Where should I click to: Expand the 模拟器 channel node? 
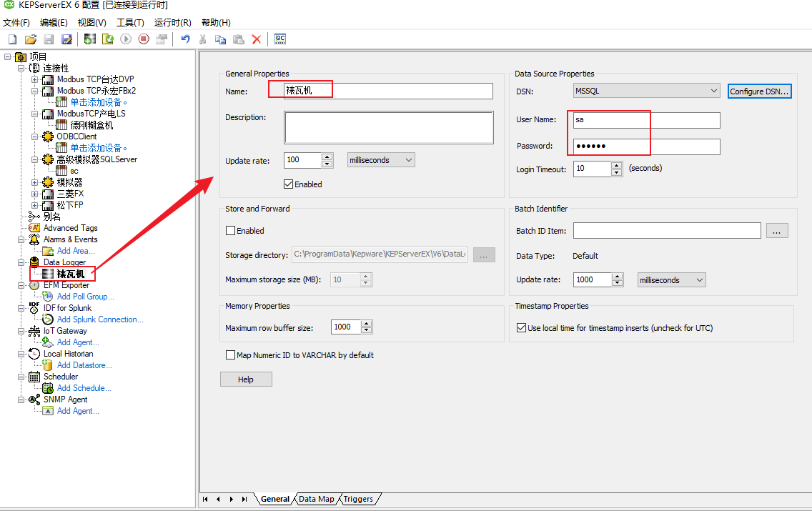pos(35,182)
